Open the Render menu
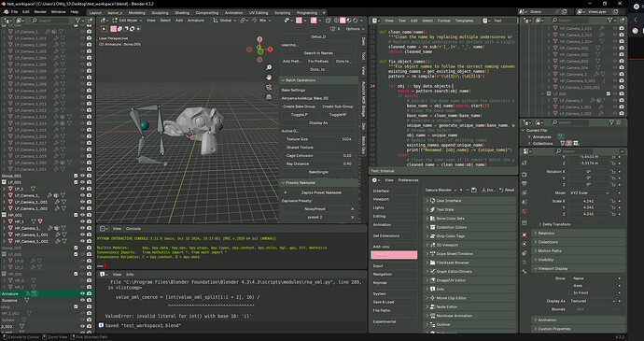This screenshot has width=644, height=341. pyautogui.click(x=40, y=12)
